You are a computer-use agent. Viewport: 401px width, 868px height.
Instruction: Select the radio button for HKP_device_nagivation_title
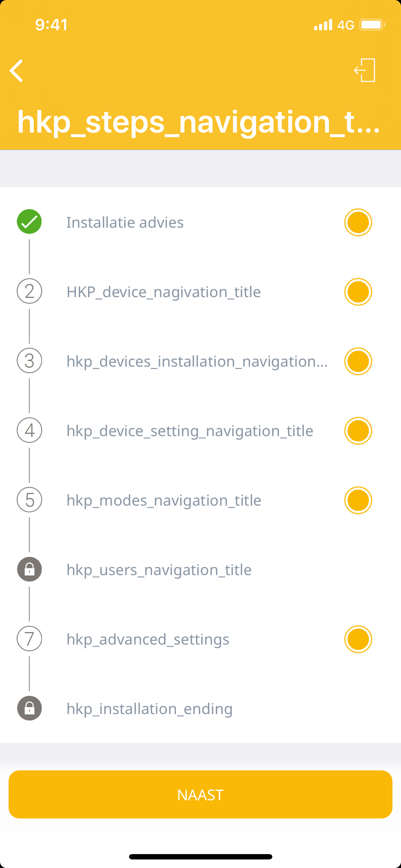[358, 292]
